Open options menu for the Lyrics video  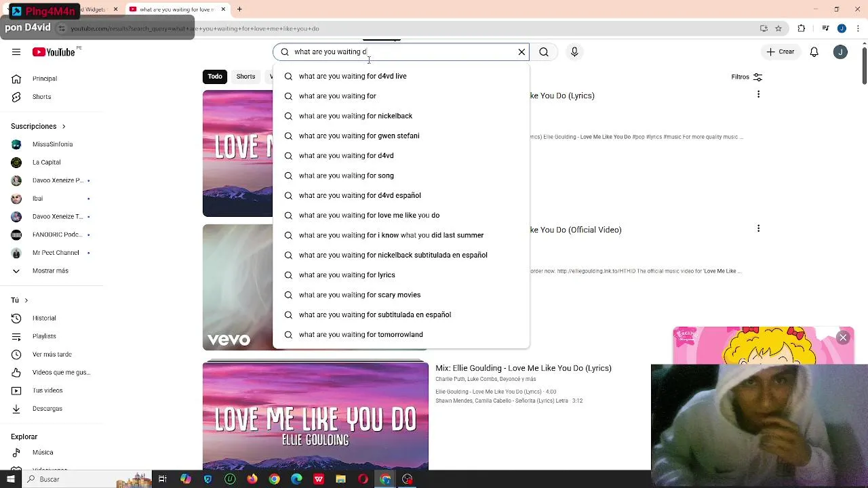point(758,94)
